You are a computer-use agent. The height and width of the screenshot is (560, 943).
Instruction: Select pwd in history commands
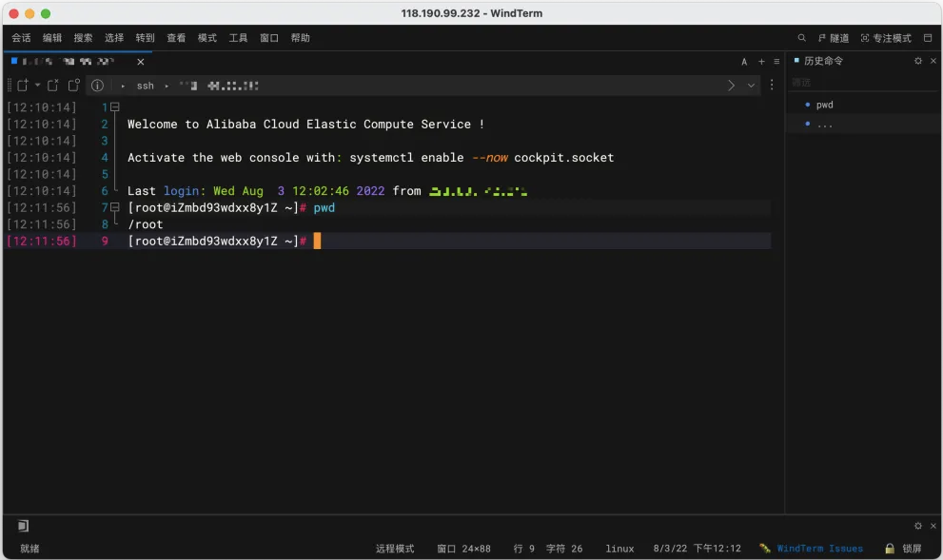tap(824, 105)
